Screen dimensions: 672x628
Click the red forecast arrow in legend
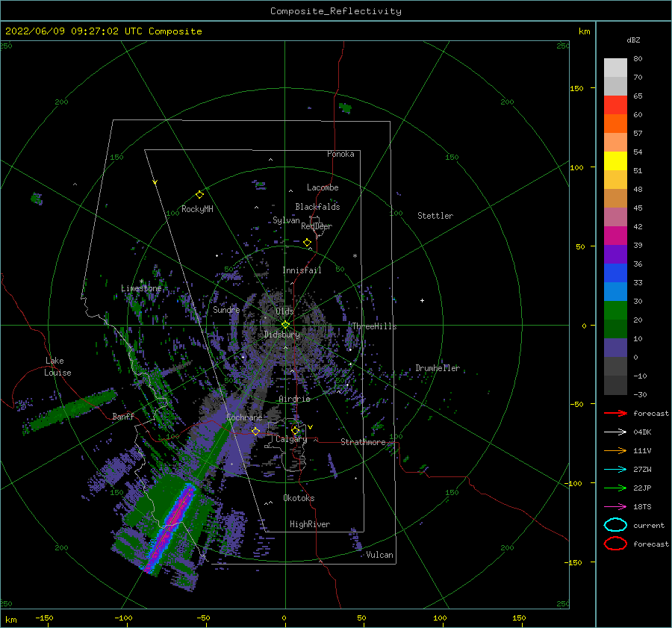click(x=615, y=413)
